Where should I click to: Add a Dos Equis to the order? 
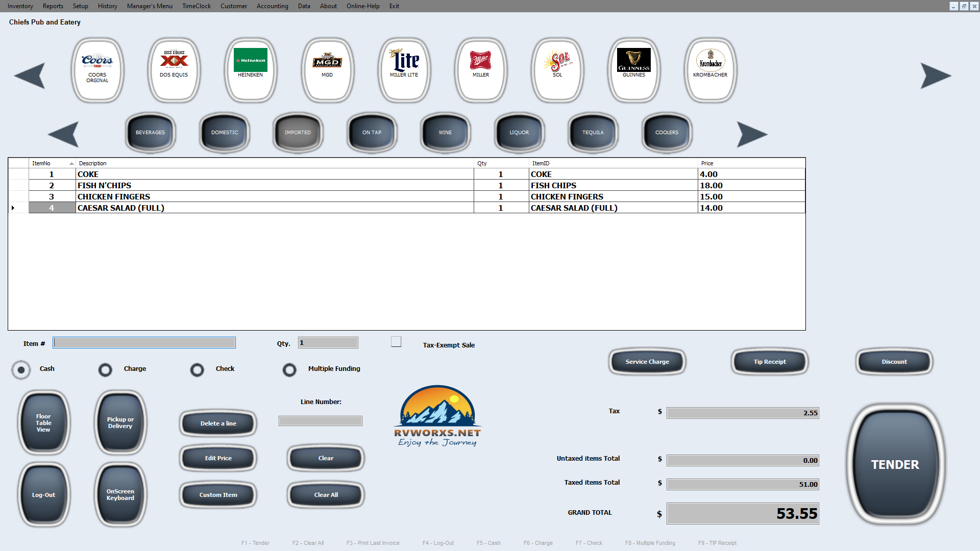click(174, 69)
